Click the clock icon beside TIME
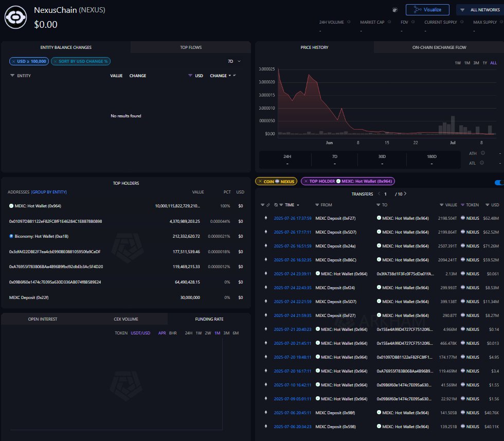504x441 pixels. coord(276,205)
